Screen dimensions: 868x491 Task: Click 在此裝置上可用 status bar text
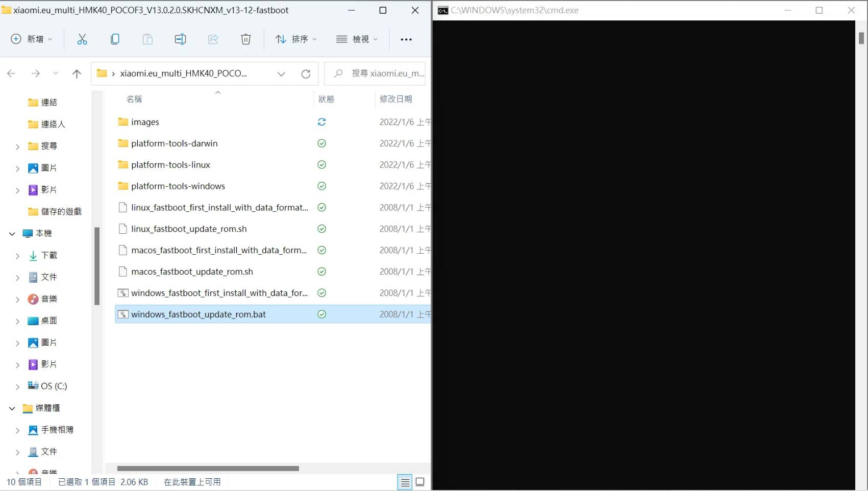click(192, 482)
